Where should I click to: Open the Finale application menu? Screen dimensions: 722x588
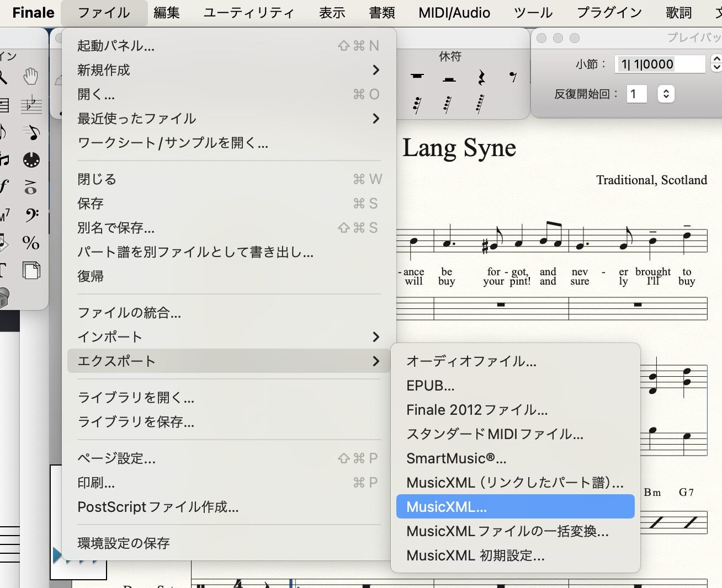click(33, 13)
